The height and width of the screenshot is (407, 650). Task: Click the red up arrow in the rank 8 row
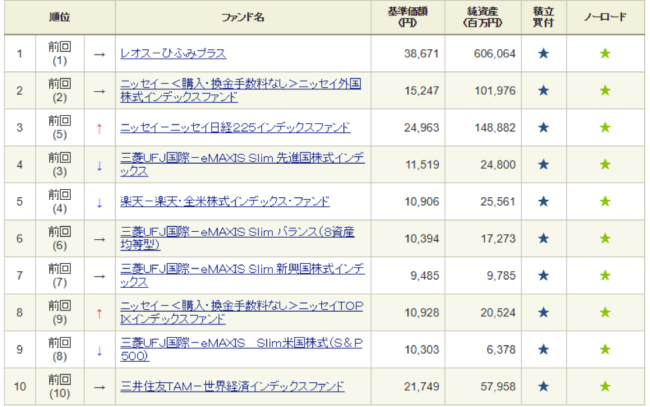coord(99,313)
